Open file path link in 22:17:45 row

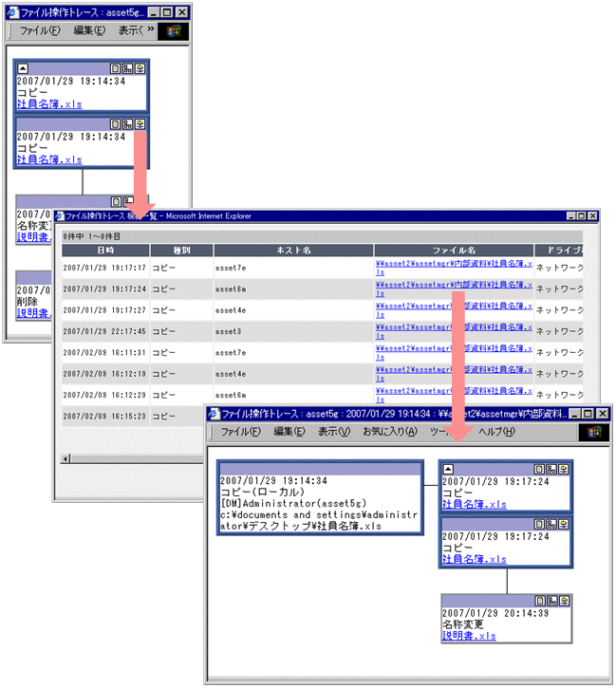coord(454,331)
